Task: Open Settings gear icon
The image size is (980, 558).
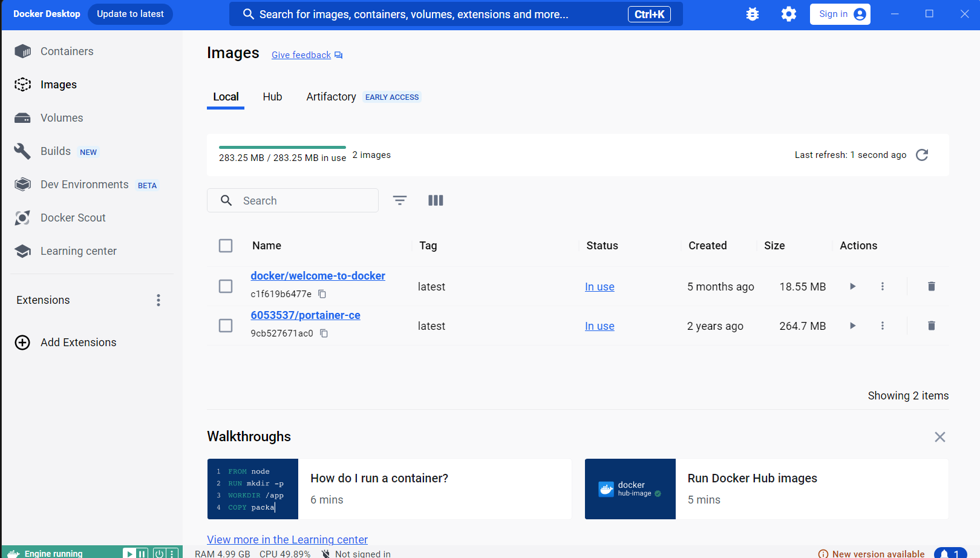Action: (789, 14)
